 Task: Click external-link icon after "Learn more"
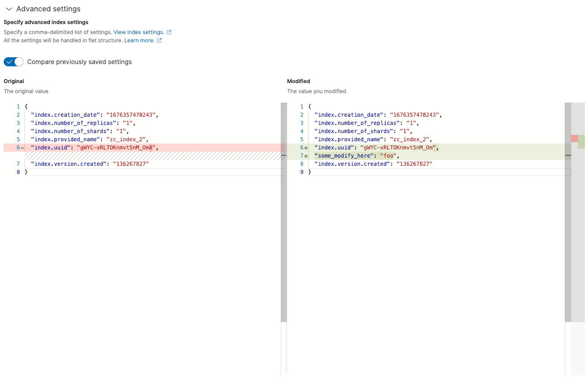[x=159, y=40]
